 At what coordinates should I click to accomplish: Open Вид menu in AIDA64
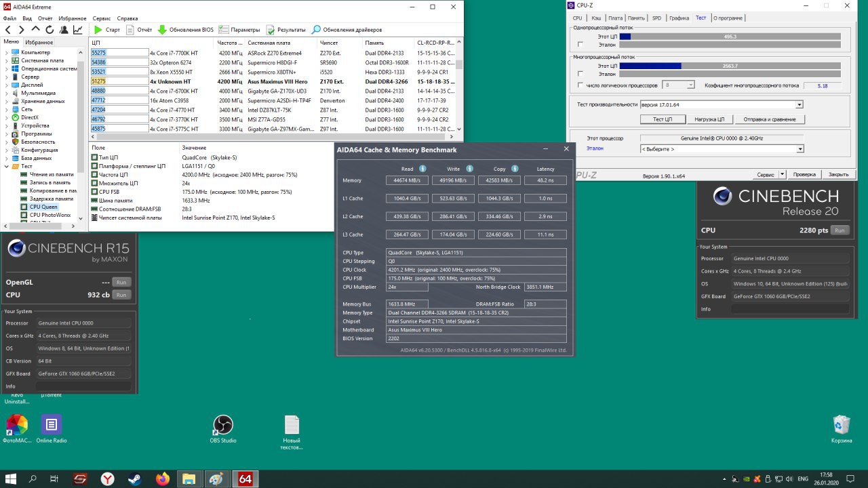(x=27, y=18)
